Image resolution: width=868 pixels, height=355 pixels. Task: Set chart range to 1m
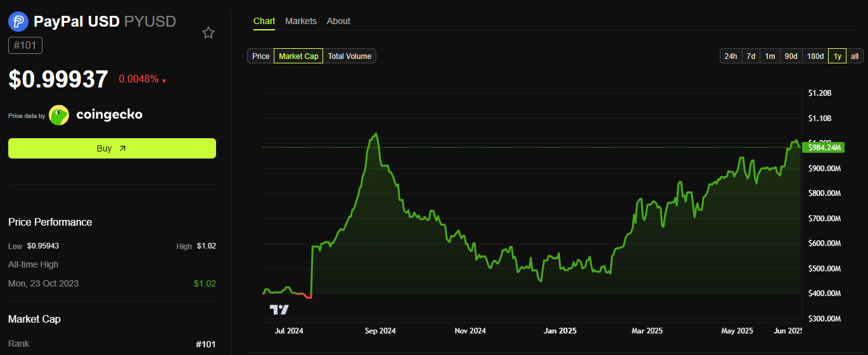point(770,56)
